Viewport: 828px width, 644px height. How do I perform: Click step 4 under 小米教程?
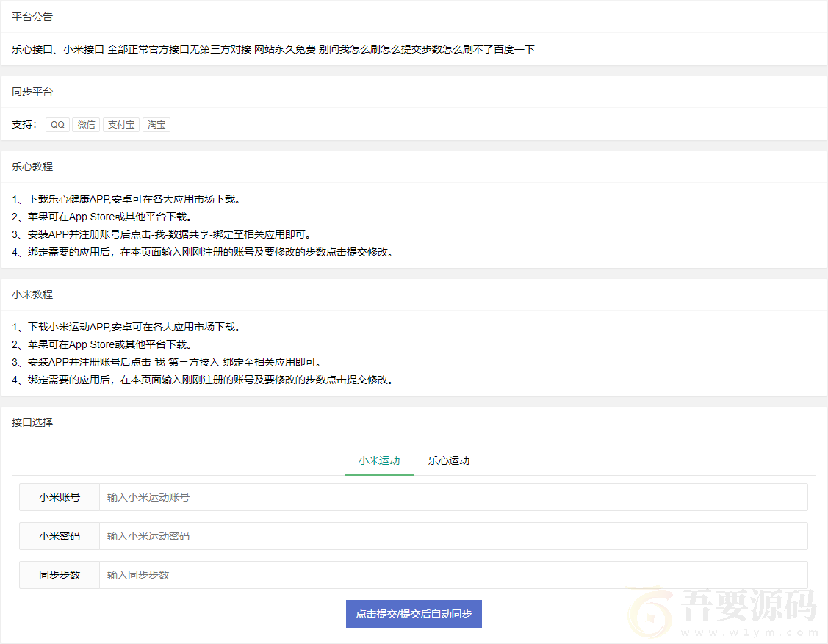(x=204, y=380)
